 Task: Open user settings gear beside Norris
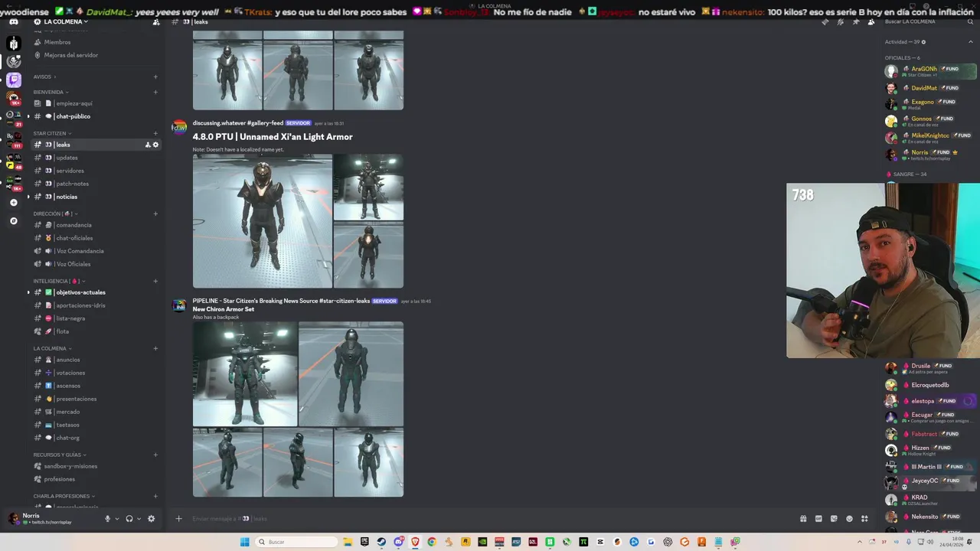click(151, 519)
